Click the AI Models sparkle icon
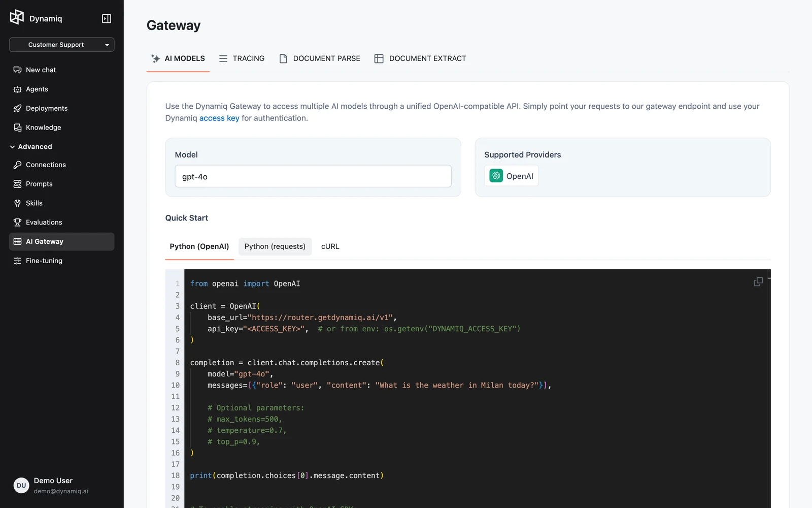Image resolution: width=812 pixels, height=508 pixels. coord(155,58)
